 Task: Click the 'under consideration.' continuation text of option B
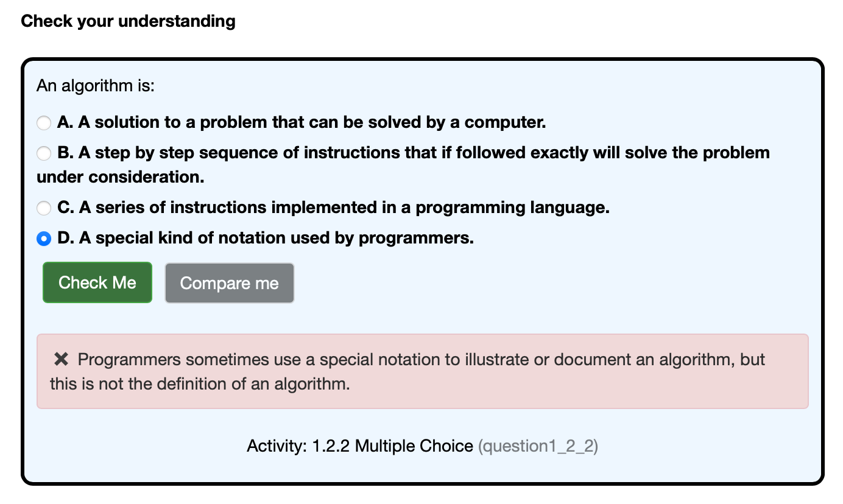click(121, 177)
